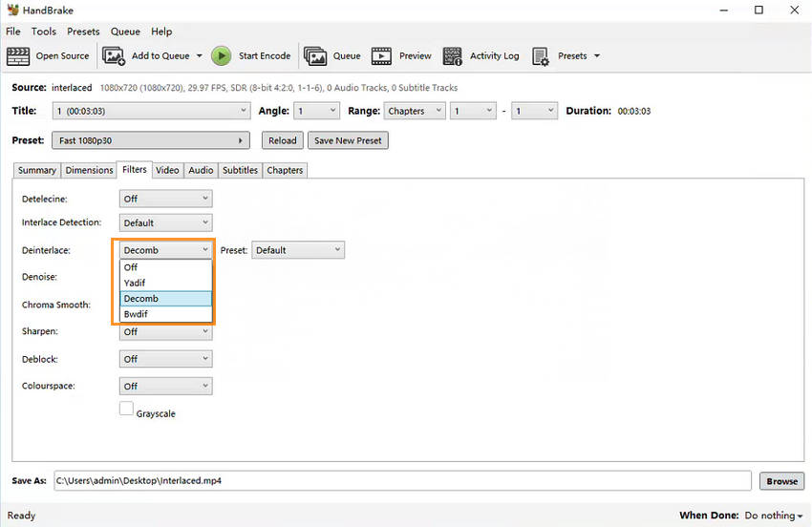Image resolution: width=812 pixels, height=527 pixels.
Task: Switch to the Video tab
Action: (x=167, y=170)
